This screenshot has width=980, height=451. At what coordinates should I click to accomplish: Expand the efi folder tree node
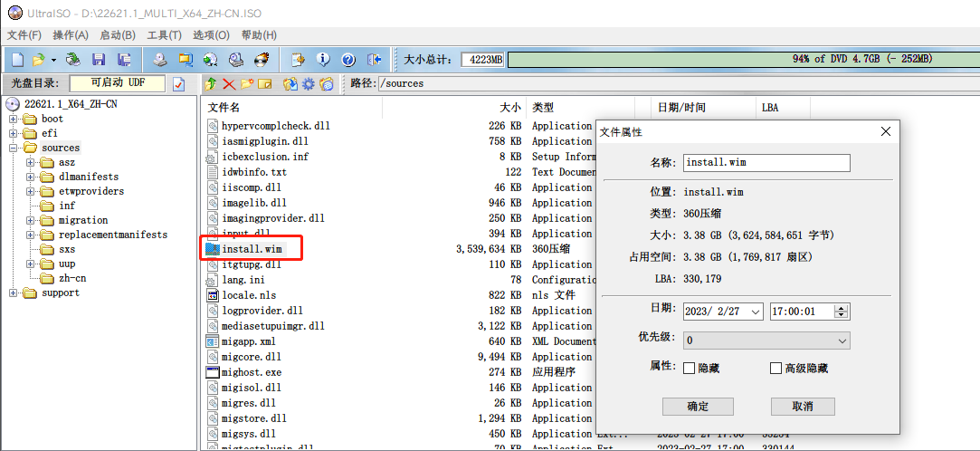pyautogui.click(x=14, y=133)
